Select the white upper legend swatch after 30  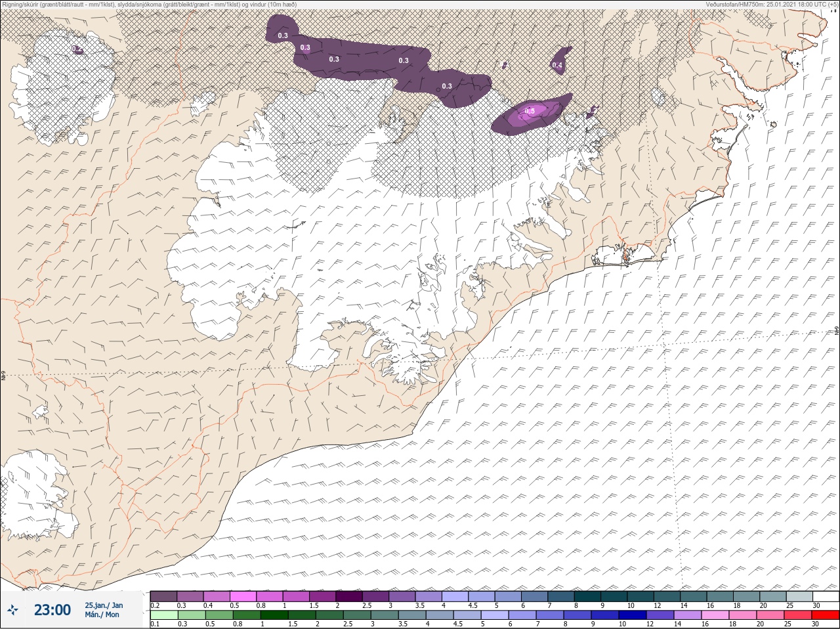(827, 596)
